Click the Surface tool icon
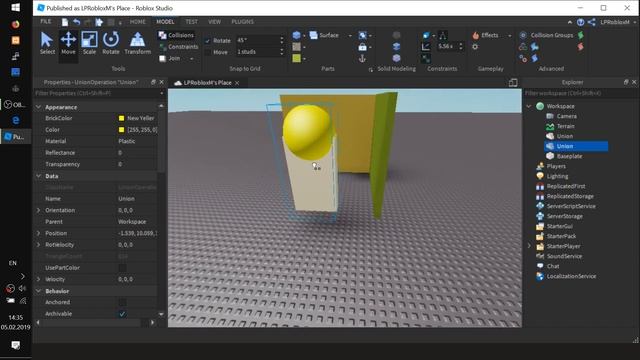Image resolution: width=640 pixels, height=360 pixels. tap(313, 36)
